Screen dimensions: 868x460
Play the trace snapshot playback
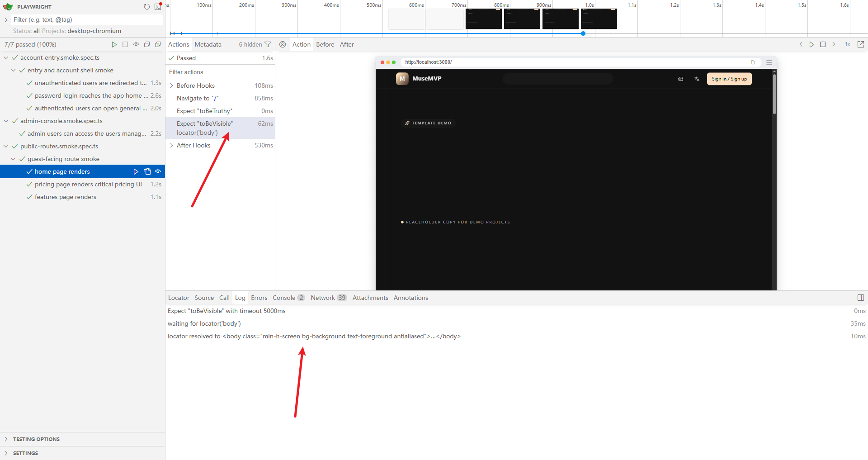coord(812,44)
